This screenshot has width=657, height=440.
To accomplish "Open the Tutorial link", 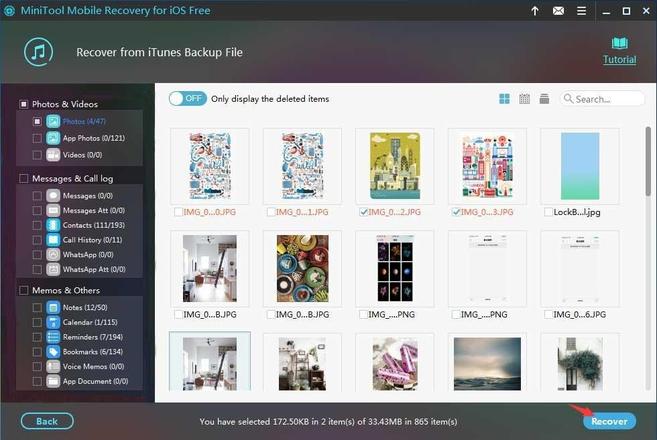I will coord(619,60).
